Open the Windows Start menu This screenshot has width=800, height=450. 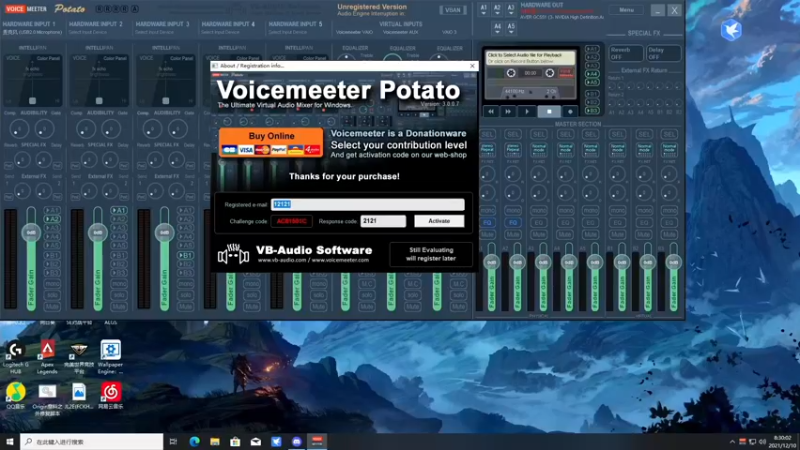tap(10, 441)
